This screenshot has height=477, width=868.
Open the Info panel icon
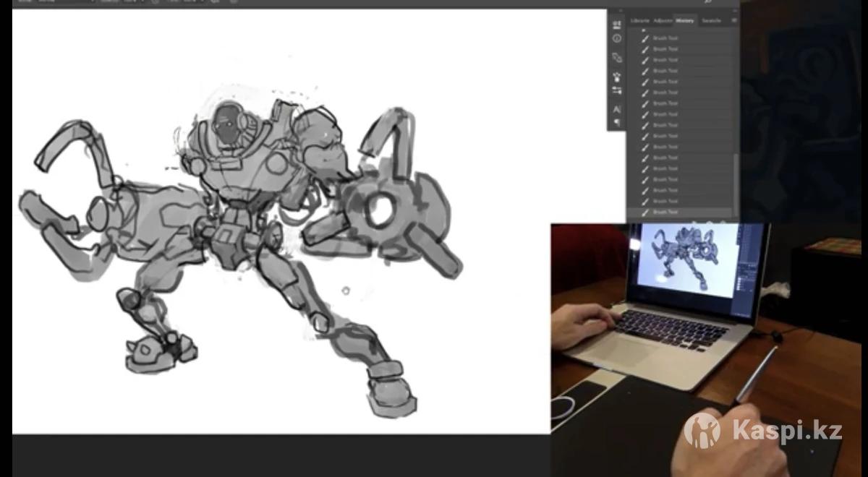[x=617, y=38]
